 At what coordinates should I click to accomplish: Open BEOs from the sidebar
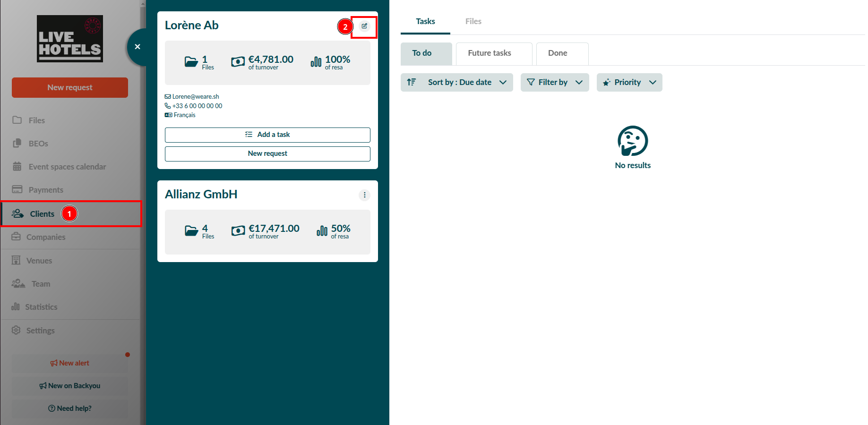(x=38, y=144)
